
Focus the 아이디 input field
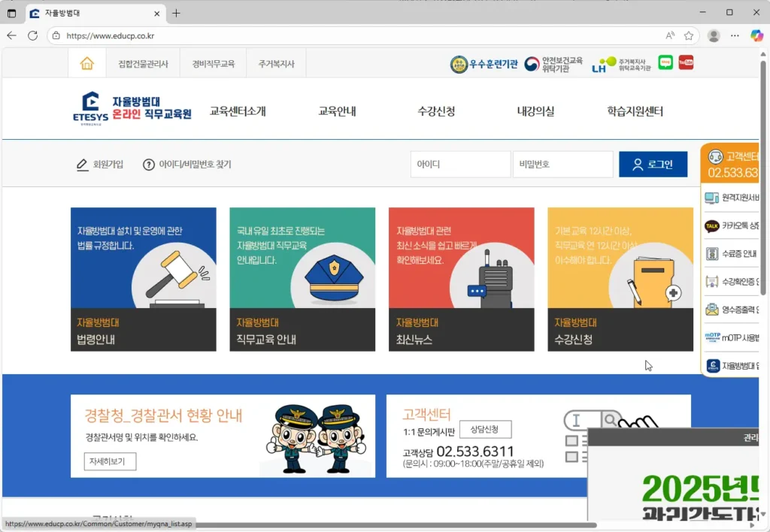(x=460, y=165)
